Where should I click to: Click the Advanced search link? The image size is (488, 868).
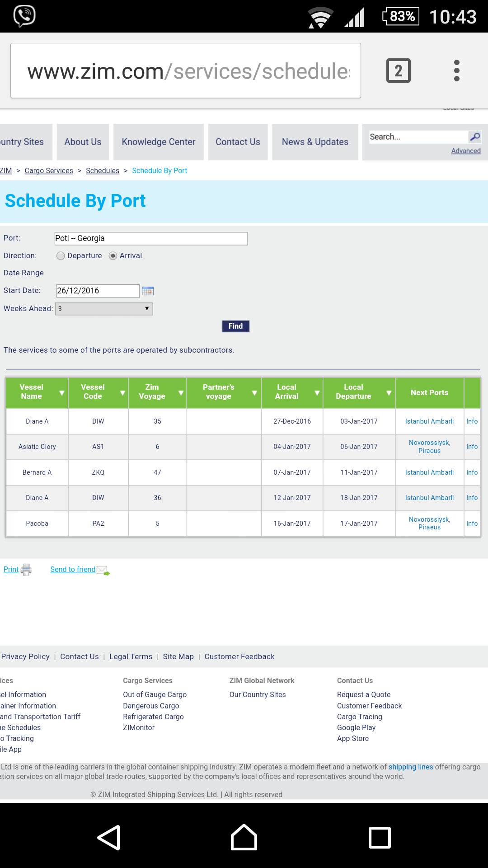[466, 151]
